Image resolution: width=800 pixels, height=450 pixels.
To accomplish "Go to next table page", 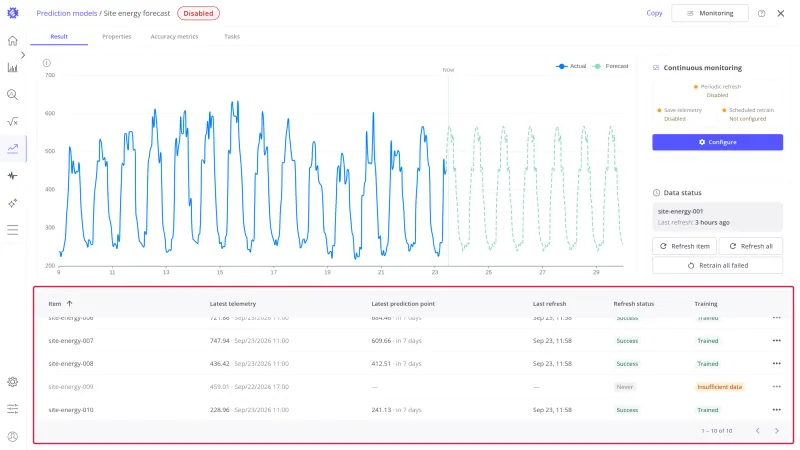I will (777, 431).
